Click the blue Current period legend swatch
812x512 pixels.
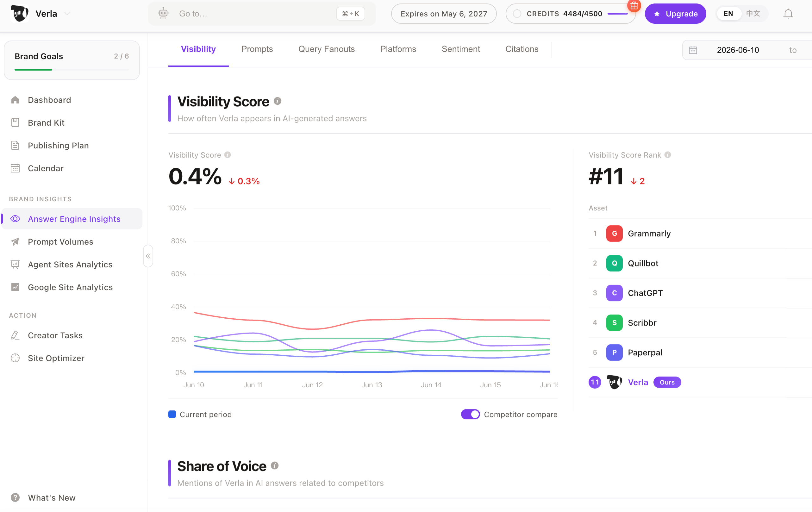click(172, 414)
